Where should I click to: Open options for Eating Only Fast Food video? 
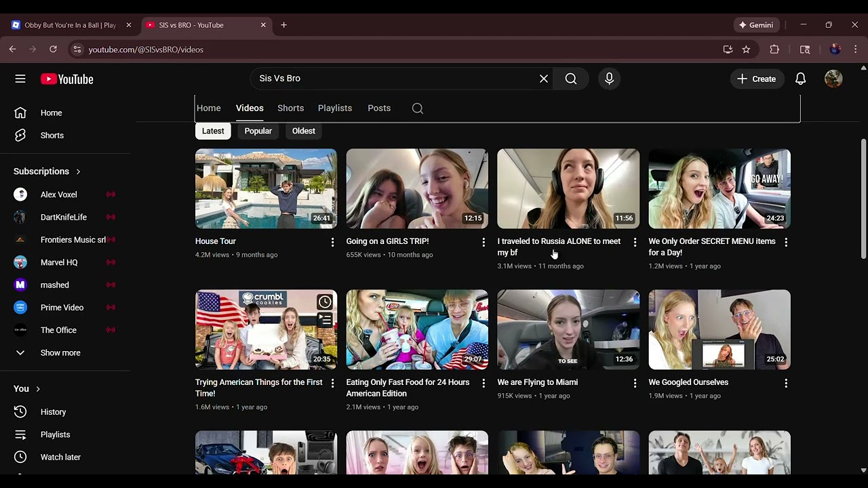(x=484, y=383)
